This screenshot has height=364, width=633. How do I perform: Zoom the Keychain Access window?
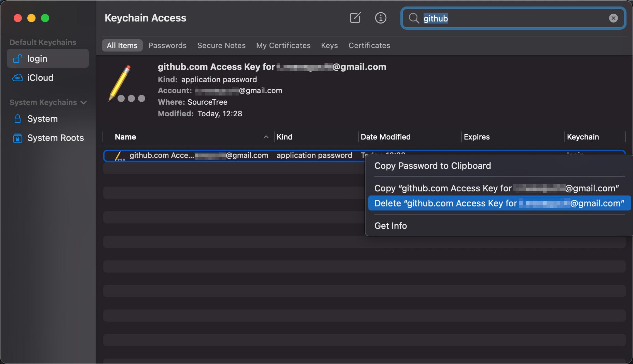[x=45, y=18]
